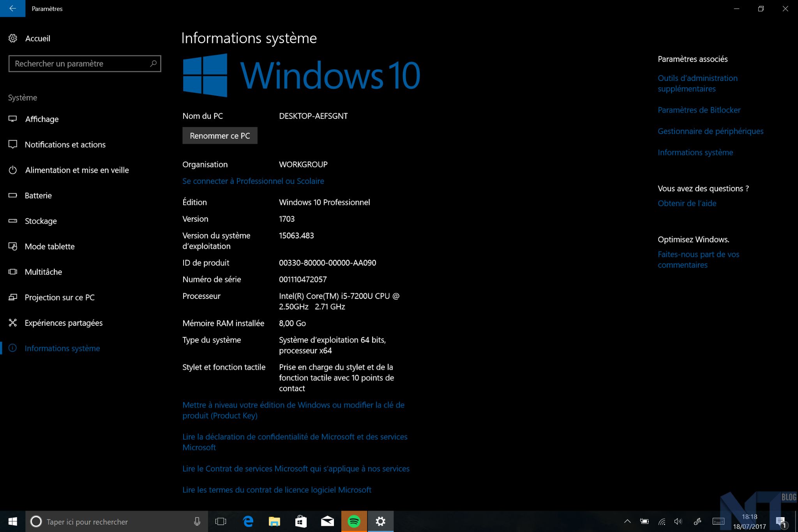Go to the Batterie section
The width and height of the screenshot is (798, 532).
click(x=38, y=196)
